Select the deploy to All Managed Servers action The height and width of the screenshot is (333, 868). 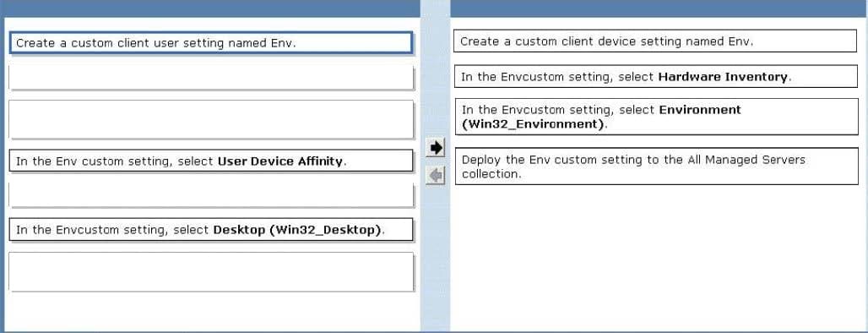(657, 166)
